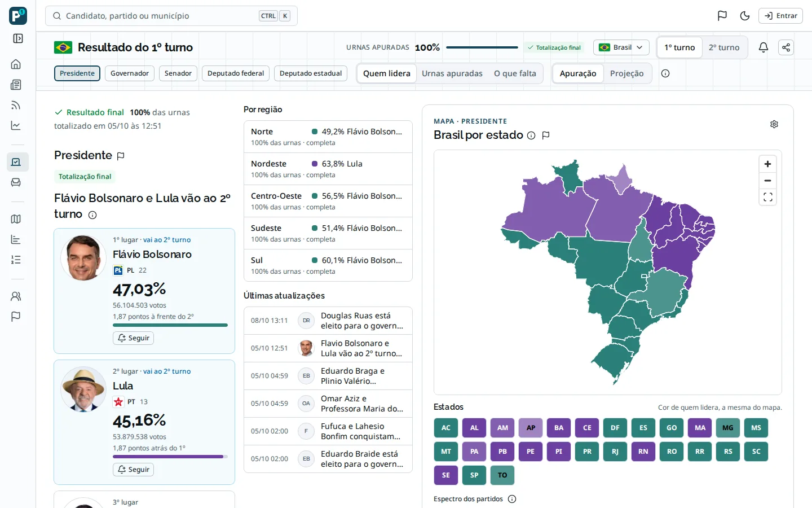Screen dimensions: 812x508
Task: Open the Nordeste region row
Action: pos(328,169)
